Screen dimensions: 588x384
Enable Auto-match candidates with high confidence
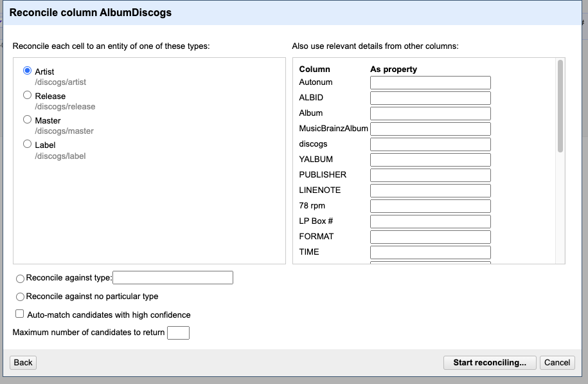click(19, 314)
